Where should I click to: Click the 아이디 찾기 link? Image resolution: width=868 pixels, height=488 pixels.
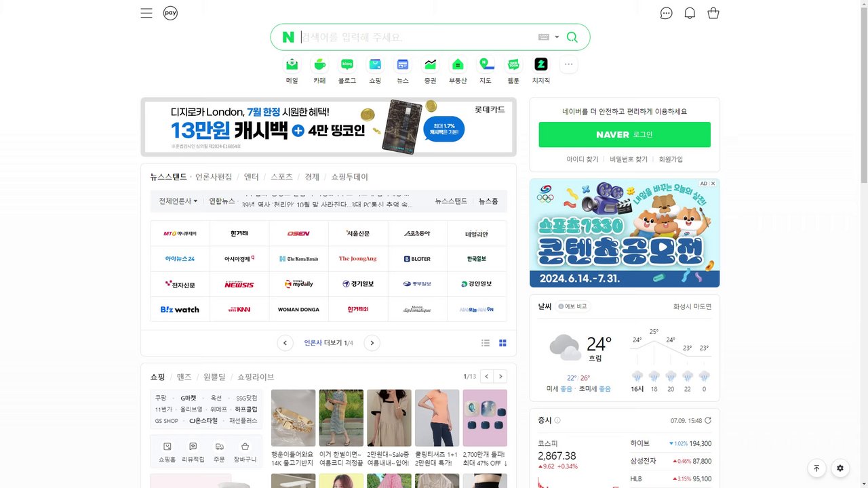583,159
